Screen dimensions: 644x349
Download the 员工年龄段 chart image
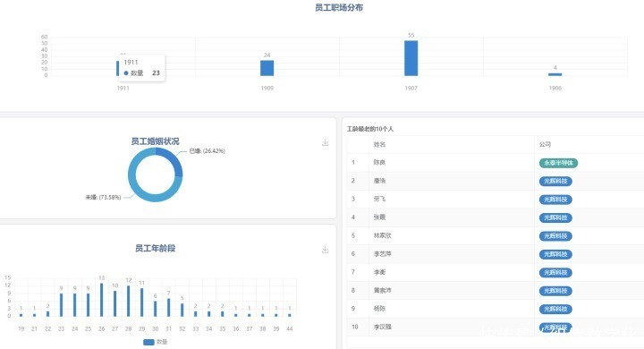tap(325, 250)
